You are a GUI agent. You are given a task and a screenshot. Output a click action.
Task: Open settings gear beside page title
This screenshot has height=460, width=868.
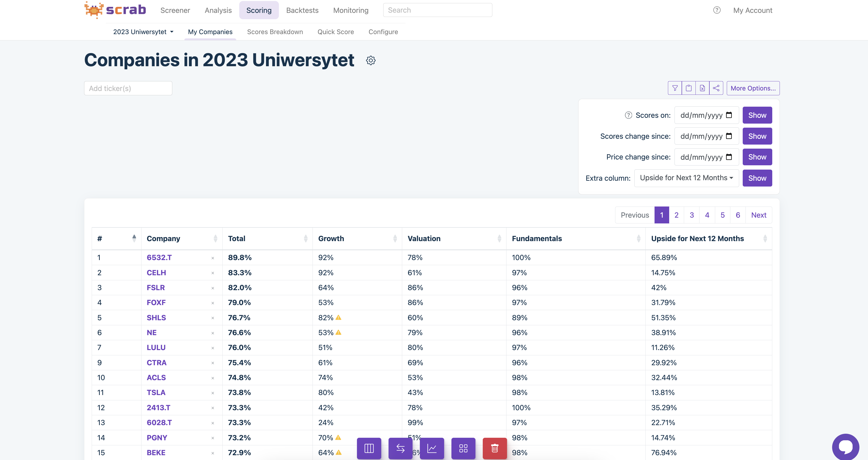pos(371,60)
